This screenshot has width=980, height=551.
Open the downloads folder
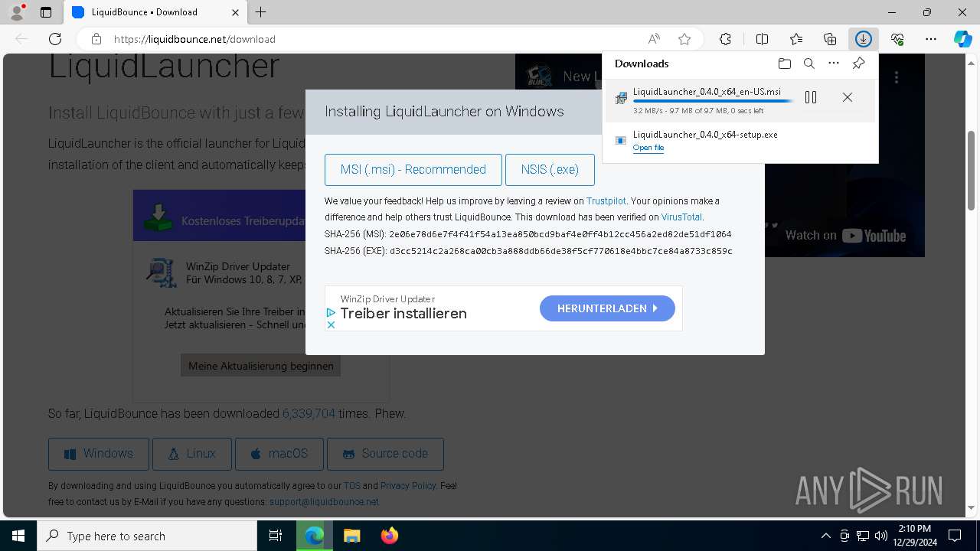pyautogui.click(x=784, y=64)
